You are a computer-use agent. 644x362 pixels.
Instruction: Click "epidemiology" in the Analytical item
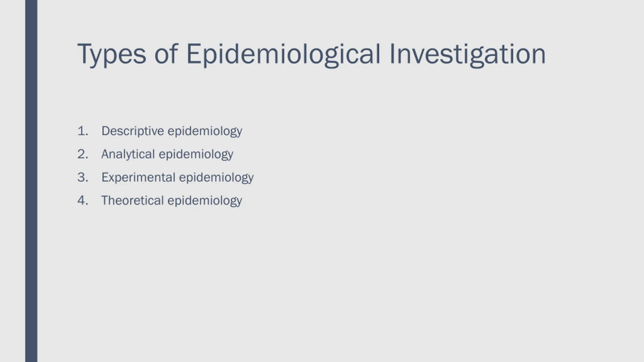(196, 154)
